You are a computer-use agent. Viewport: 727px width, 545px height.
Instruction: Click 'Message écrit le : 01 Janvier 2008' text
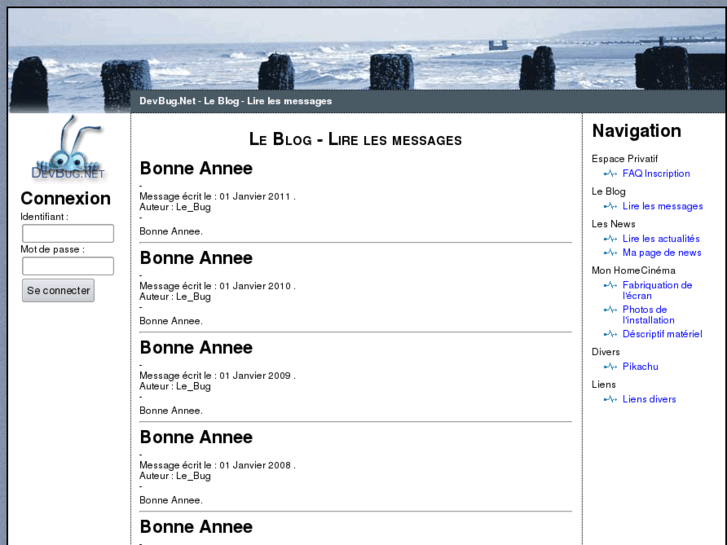pos(217,465)
